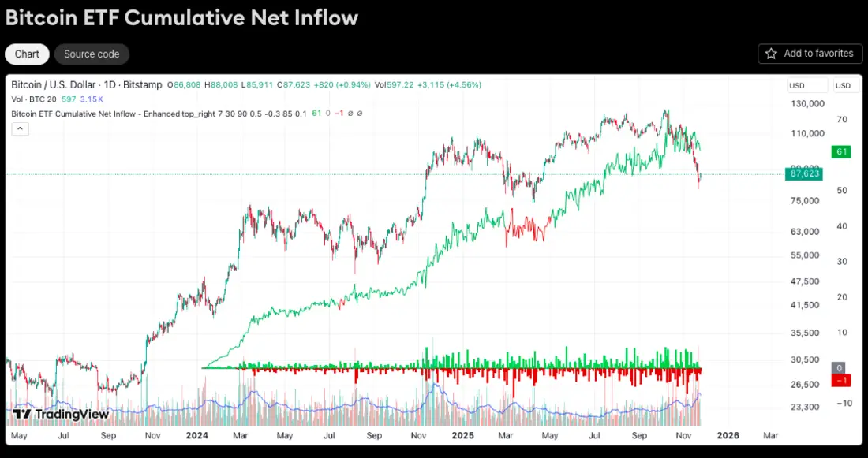This screenshot has height=458, width=868.
Task: Click the star icon in Add to favorites
Action: [771, 54]
